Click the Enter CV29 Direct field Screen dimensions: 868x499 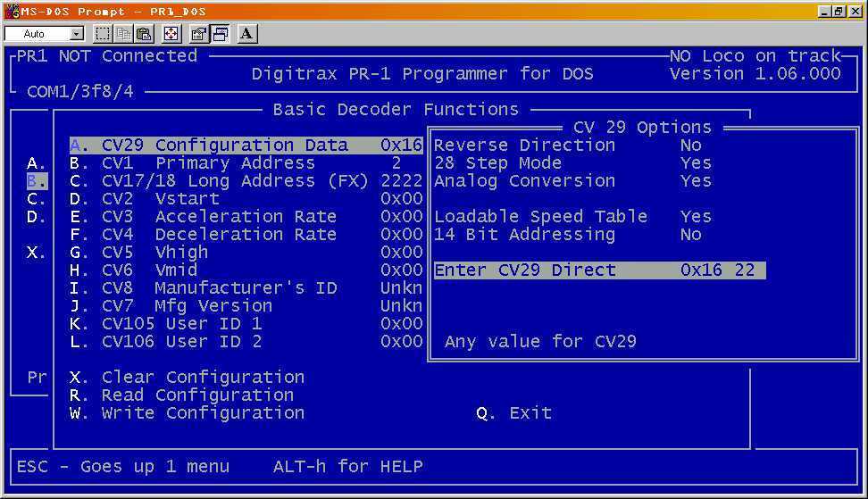(598, 270)
